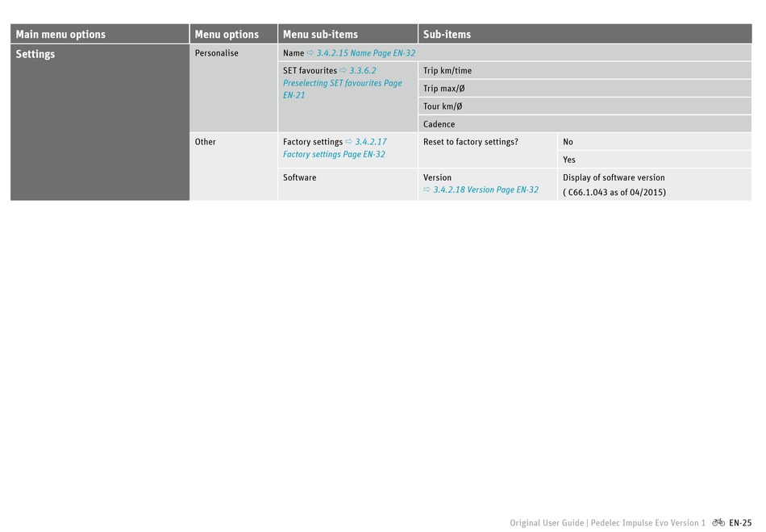766x532 pixels.
Task: Click the Personalise menu option cell
Action: point(234,88)
